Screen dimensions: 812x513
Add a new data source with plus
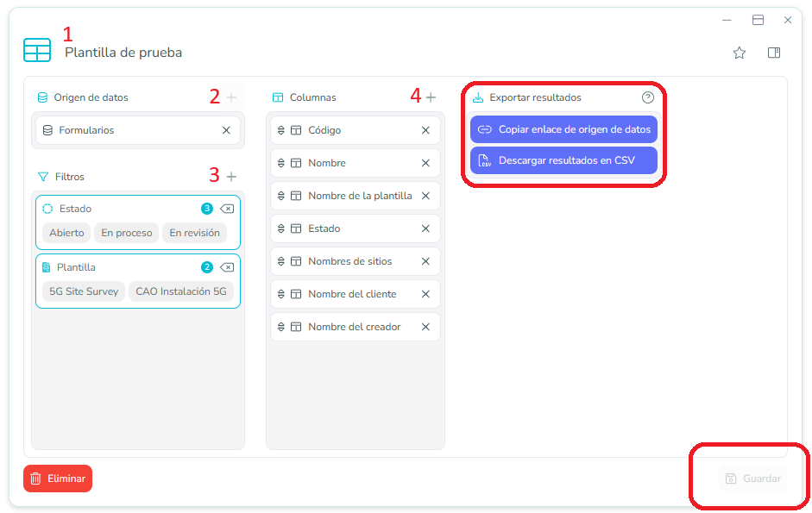tap(231, 97)
